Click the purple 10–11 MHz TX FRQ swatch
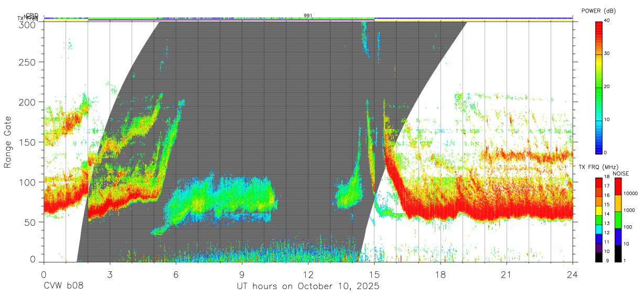The height and width of the screenshot is (297, 644). 598,248
